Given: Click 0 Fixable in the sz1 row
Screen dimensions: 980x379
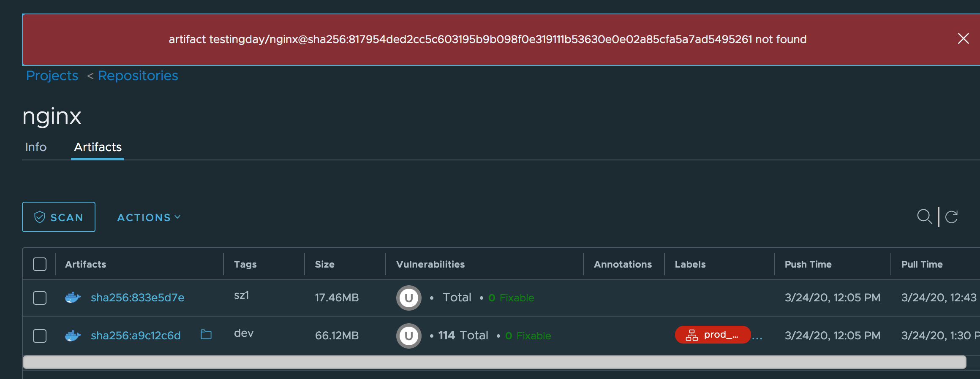Looking at the screenshot, I should 511,298.
